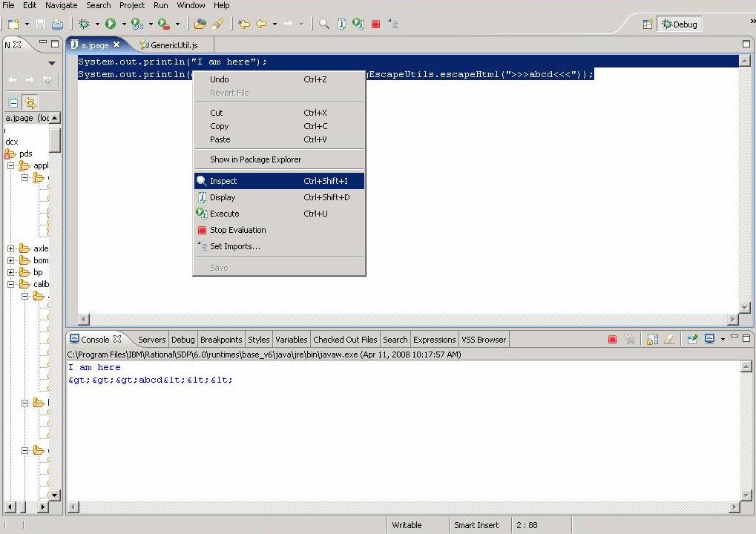
Task: Click the toolbar Display J-page icon
Action: pyautogui.click(x=341, y=24)
